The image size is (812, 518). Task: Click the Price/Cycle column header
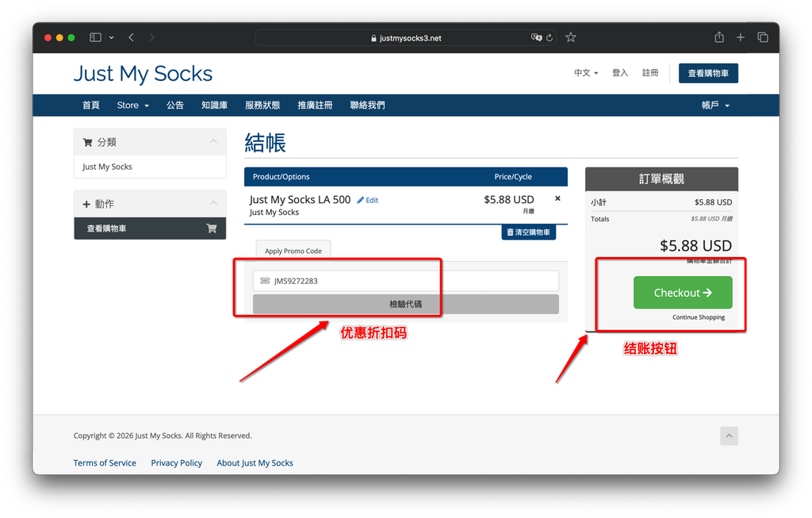(x=513, y=177)
